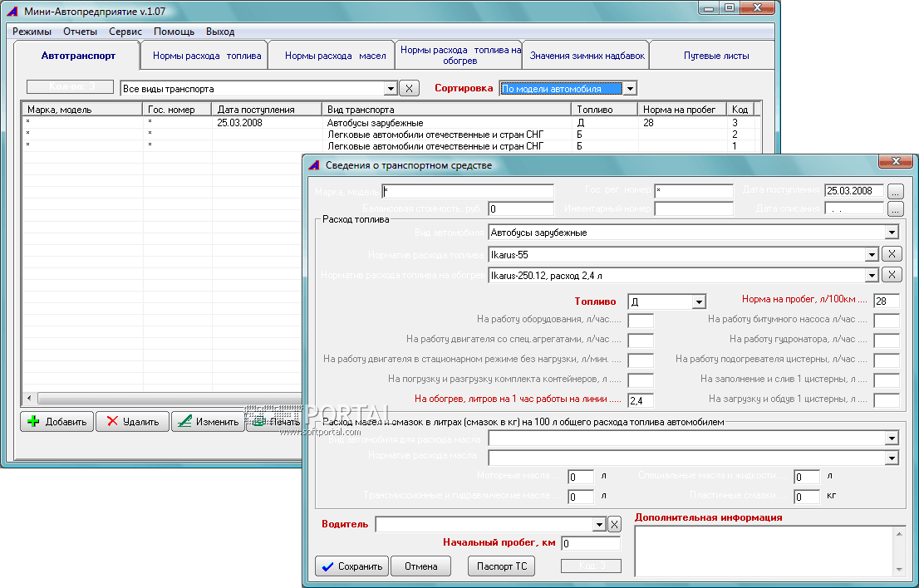Select the row with Код 2
The image size is (919, 588).
pyautogui.click(x=391, y=135)
